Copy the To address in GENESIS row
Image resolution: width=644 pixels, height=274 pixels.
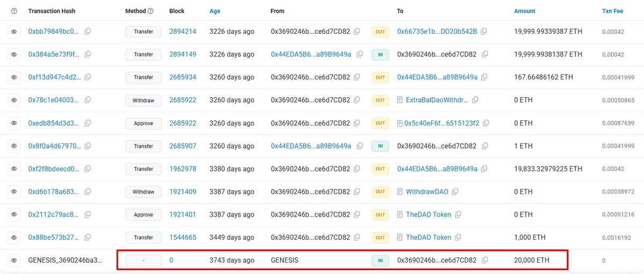tap(485, 260)
